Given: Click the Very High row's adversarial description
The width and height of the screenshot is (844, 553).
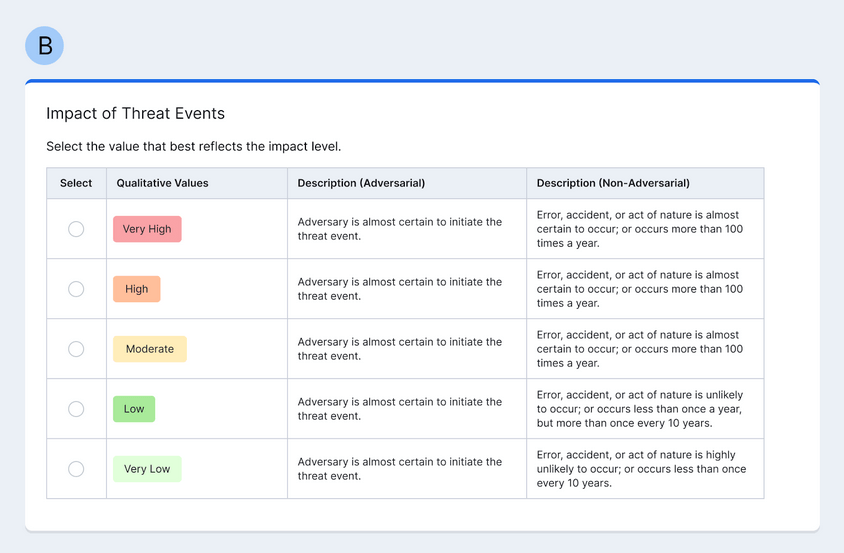Looking at the screenshot, I should [x=399, y=229].
